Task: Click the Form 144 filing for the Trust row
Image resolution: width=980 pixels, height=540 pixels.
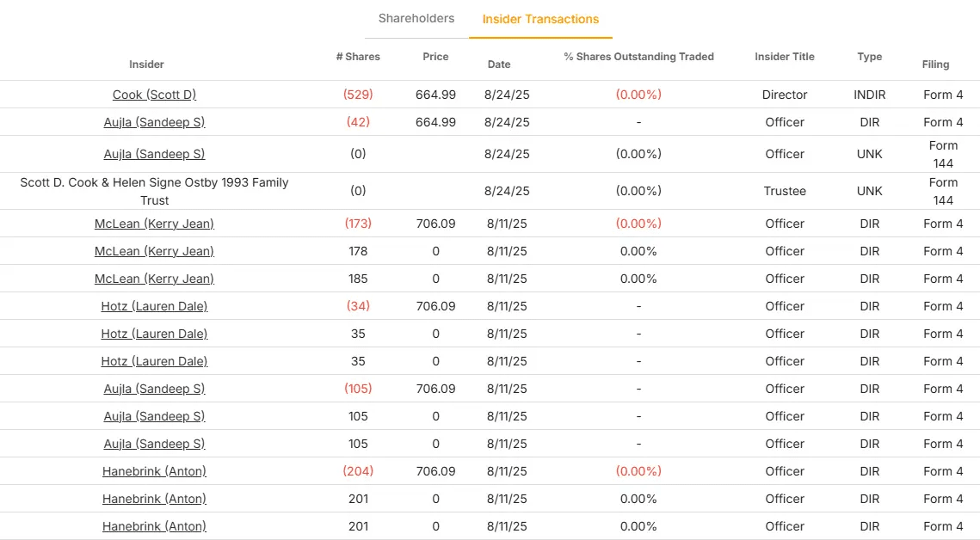Action: pyautogui.click(x=943, y=191)
